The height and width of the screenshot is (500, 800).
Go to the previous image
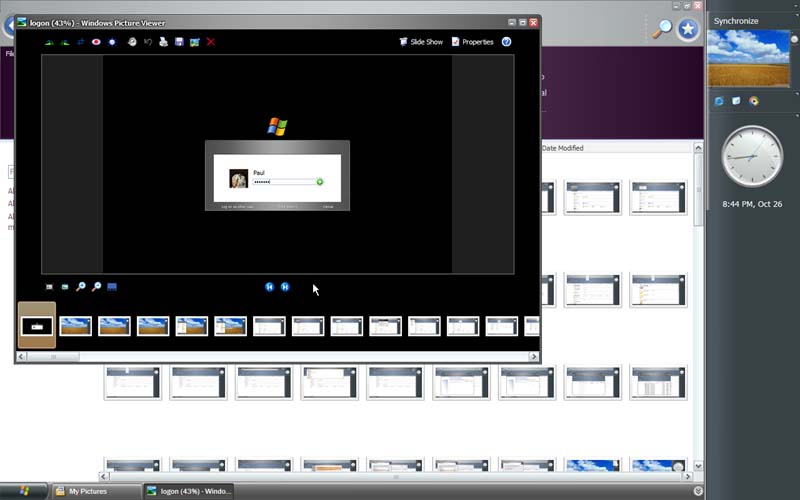(269, 287)
